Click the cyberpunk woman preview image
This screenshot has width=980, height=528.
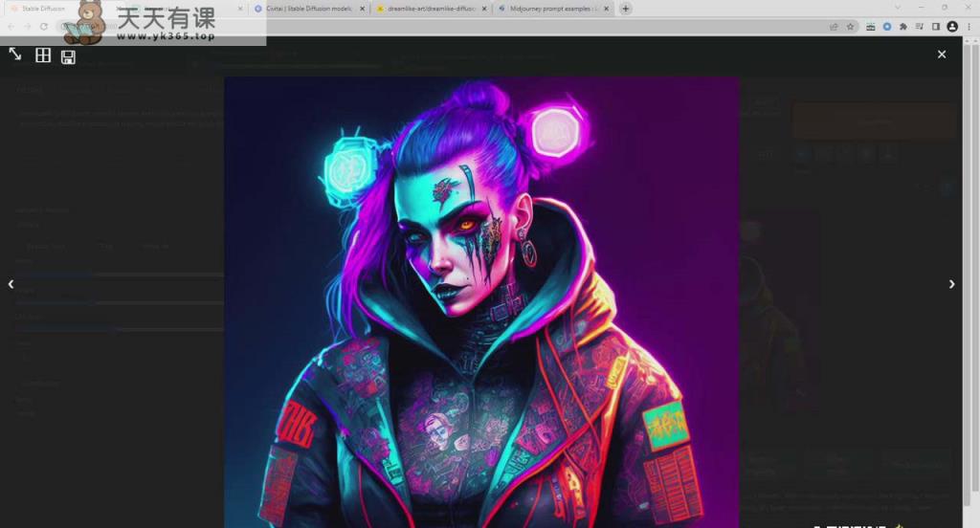(482, 302)
